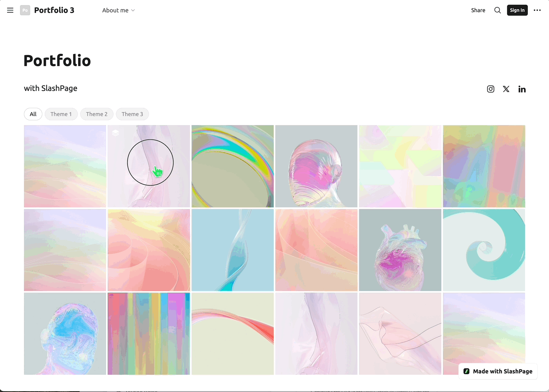This screenshot has width=549, height=392.
Task: Click the Portfolio 3 site logo icon
Action: (25, 10)
